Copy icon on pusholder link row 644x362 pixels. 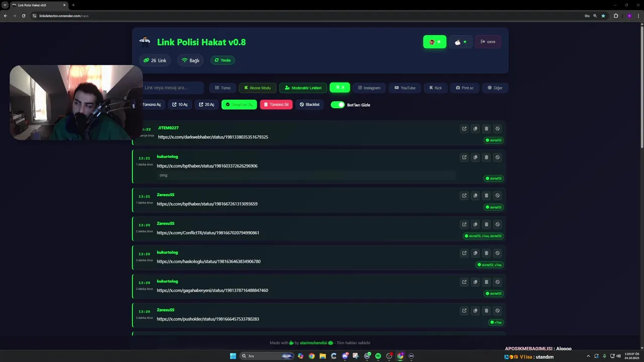[x=475, y=311]
